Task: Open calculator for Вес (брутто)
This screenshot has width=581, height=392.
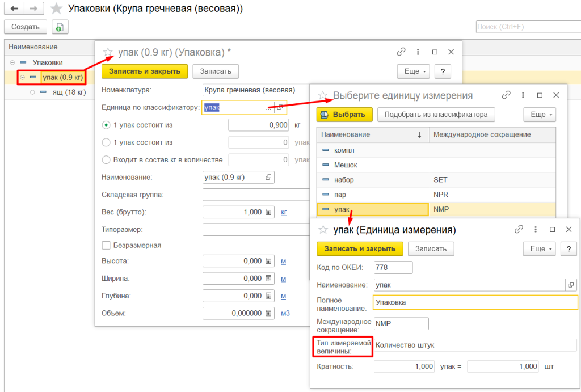Action: [268, 212]
